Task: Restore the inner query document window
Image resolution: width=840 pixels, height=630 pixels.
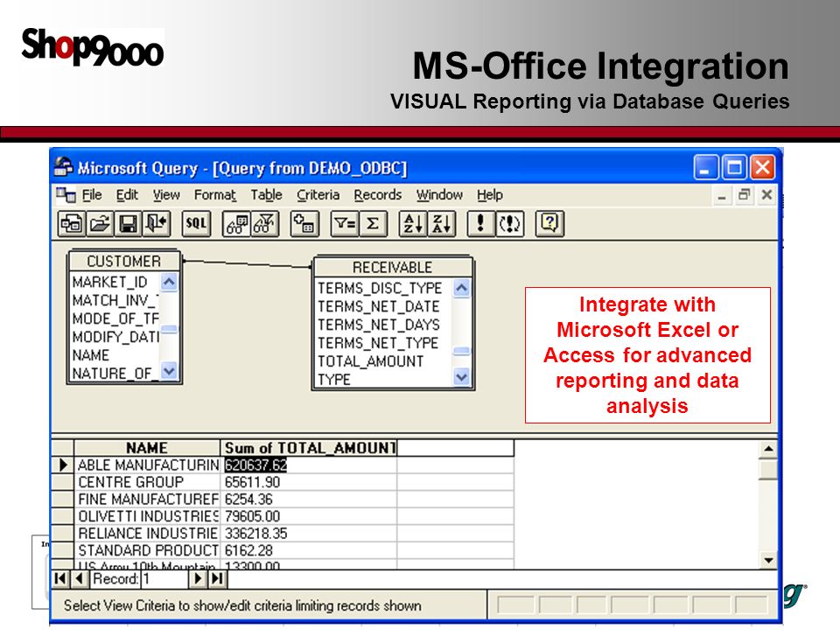Action: tap(744, 195)
